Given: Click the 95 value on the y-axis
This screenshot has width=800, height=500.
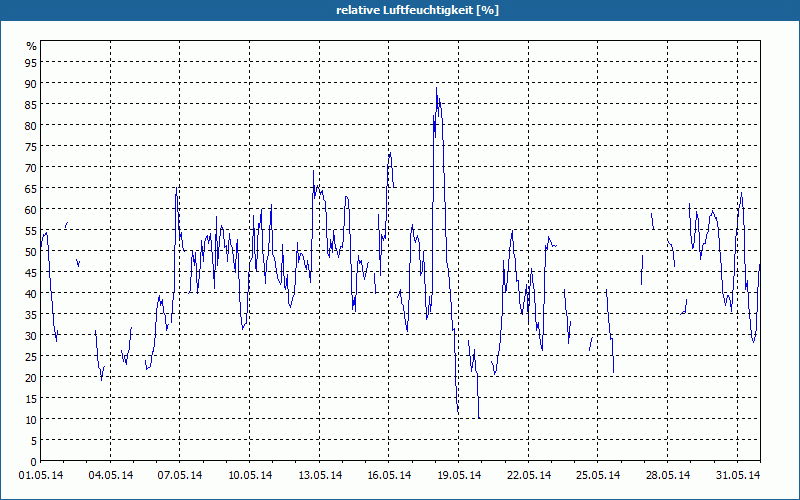Looking at the screenshot, I should pos(32,62).
